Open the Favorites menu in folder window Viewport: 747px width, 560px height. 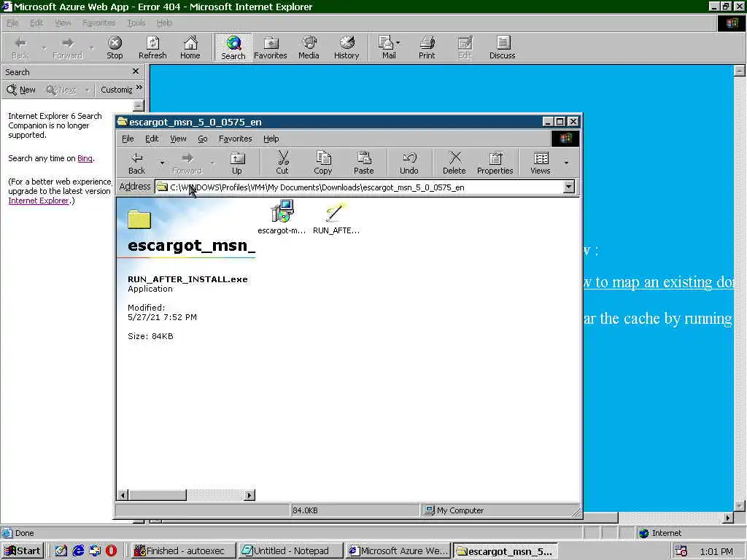click(236, 139)
